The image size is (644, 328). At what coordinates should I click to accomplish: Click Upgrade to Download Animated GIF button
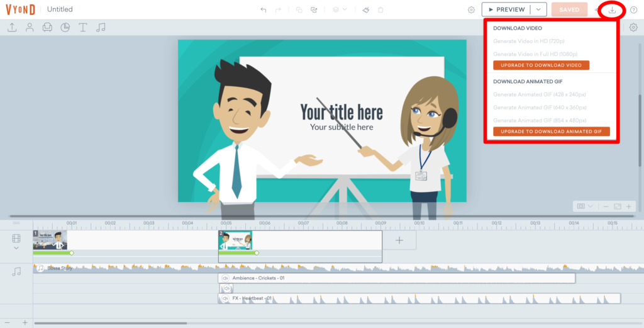pyautogui.click(x=551, y=132)
